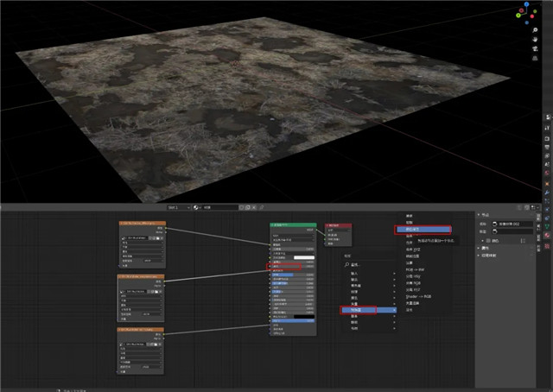Image resolution: width=553 pixels, height=392 pixels.
Task: Toggle fake user shield on material name
Action: click(241, 207)
